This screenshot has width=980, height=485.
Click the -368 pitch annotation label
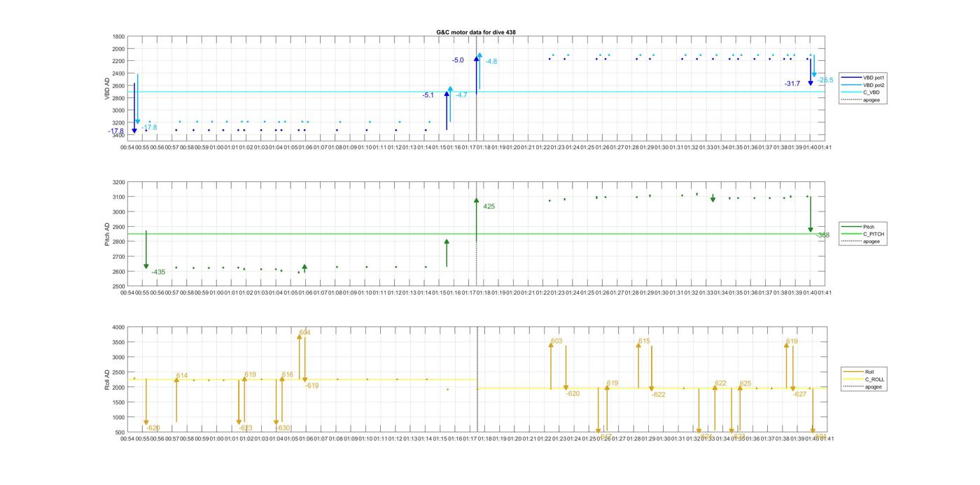(822, 235)
